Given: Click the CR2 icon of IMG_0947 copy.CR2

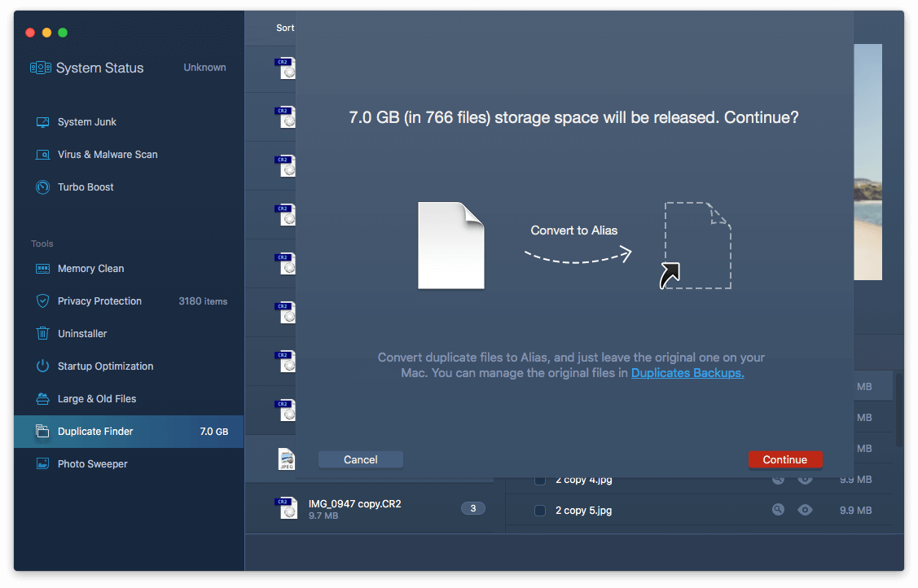Looking at the screenshot, I should [x=286, y=508].
